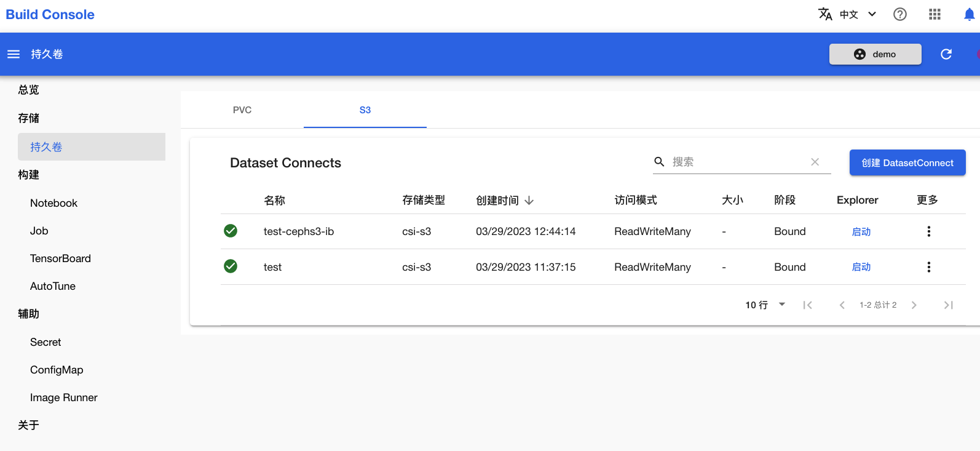
Task: Click the 阶段 column header
Action: [x=785, y=201]
